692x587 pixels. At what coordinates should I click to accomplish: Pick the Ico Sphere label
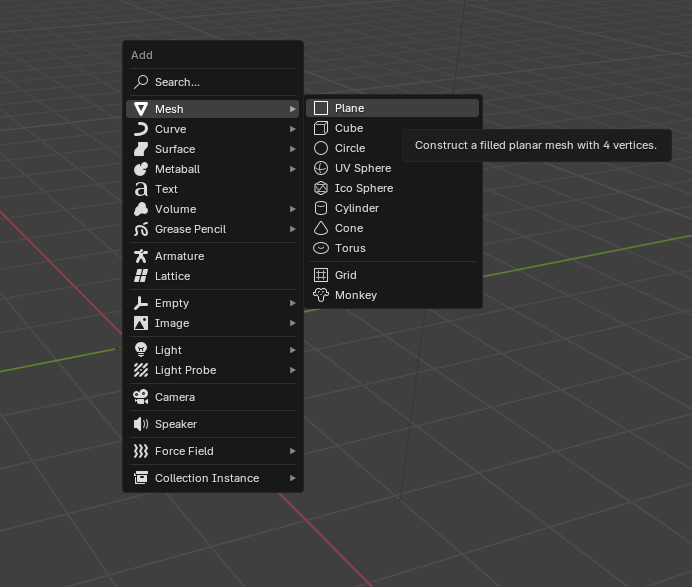point(364,188)
